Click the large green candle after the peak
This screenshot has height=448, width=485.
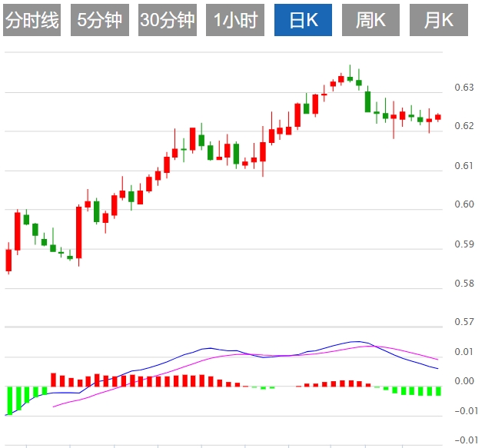pos(367,101)
